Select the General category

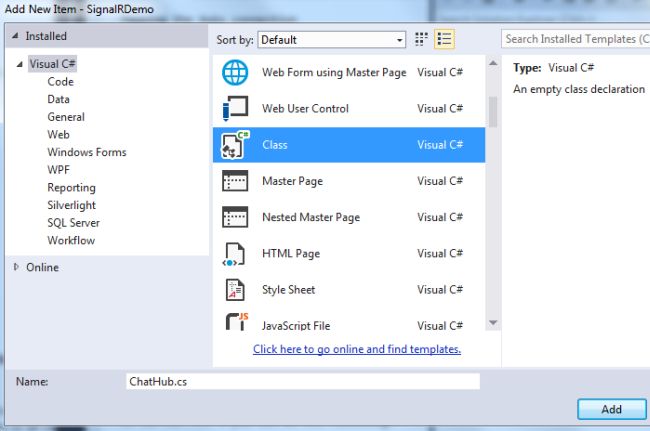(x=66, y=117)
